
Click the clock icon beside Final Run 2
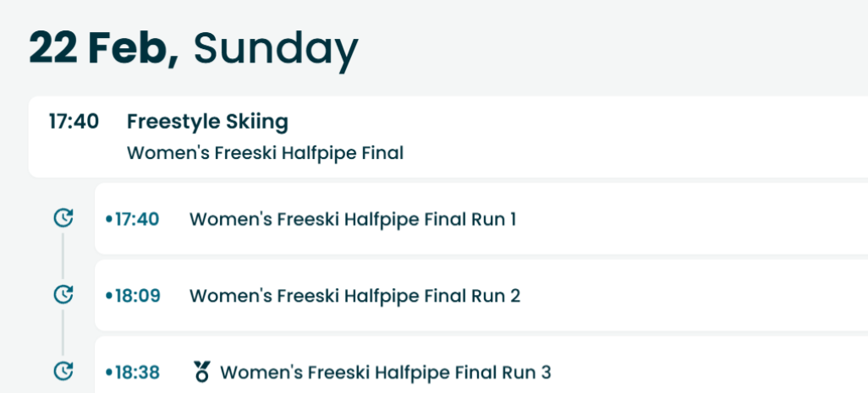coord(63,295)
